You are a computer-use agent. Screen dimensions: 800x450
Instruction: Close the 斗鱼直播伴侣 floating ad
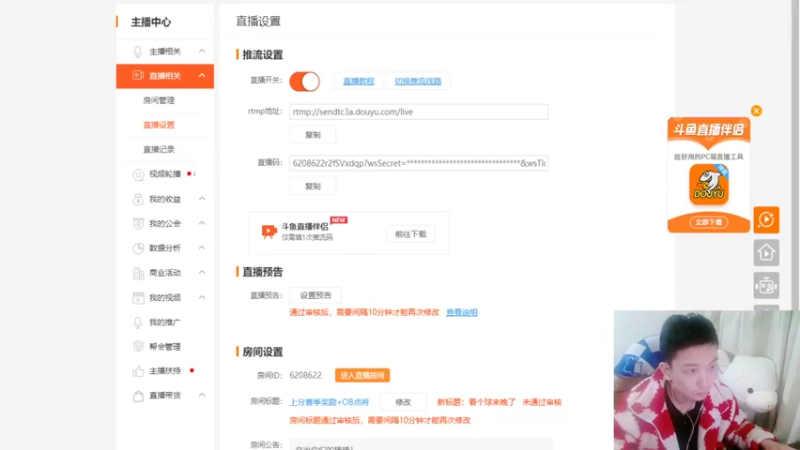(756, 111)
